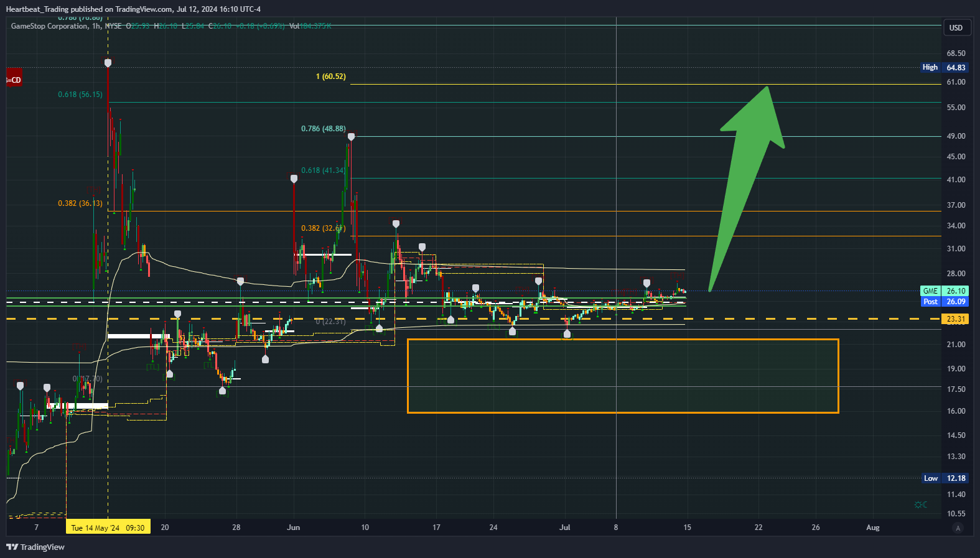Click the sun and moon session icon
Viewport: 980px width, 558px height.
pyautogui.click(x=921, y=505)
